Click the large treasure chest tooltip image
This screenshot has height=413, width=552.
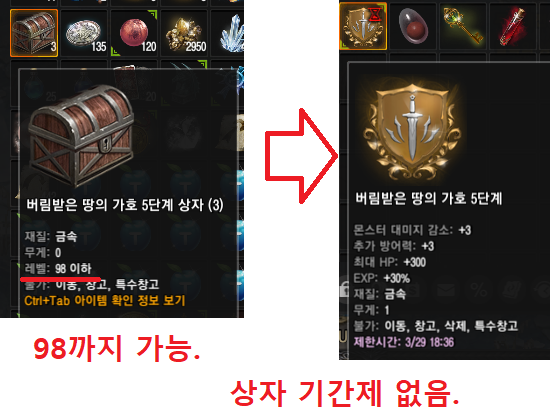coord(81,135)
